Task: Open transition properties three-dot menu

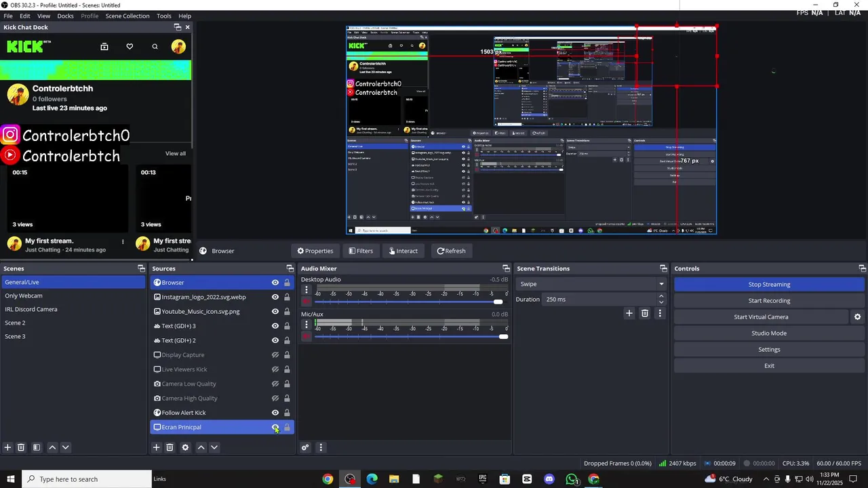Action: [660, 313]
